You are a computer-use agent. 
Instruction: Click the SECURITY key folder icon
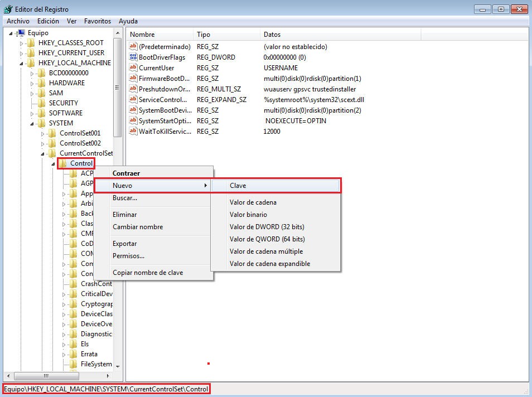(x=42, y=103)
